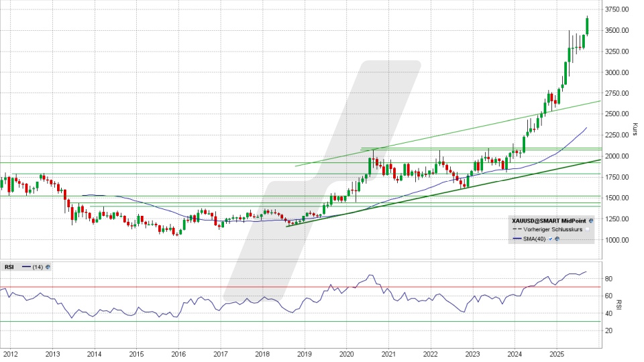Click the 3750.00 price axis label
The height and width of the screenshot is (362, 644).
617,9
